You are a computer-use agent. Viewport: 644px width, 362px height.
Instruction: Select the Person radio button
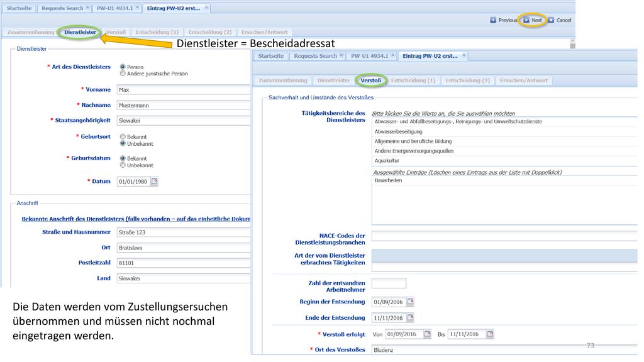[x=123, y=67]
